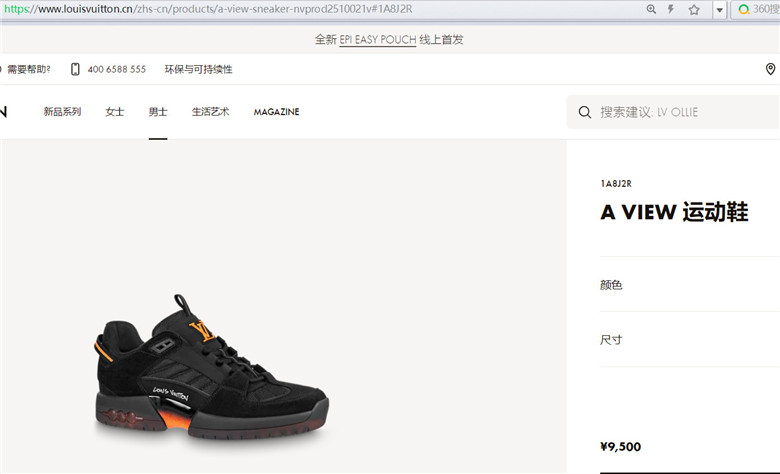Open the 新品系列 menu
The height and width of the screenshot is (474, 780).
click(62, 112)
